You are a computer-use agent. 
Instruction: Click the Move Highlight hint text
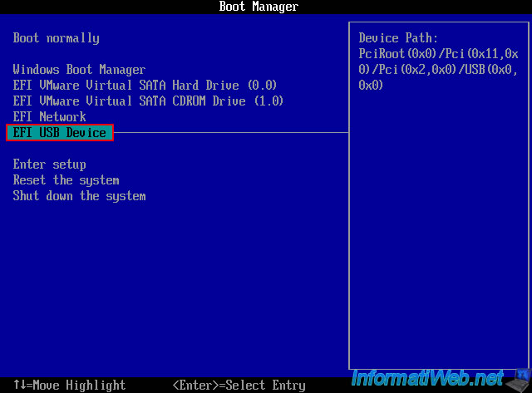click(70, 386)
